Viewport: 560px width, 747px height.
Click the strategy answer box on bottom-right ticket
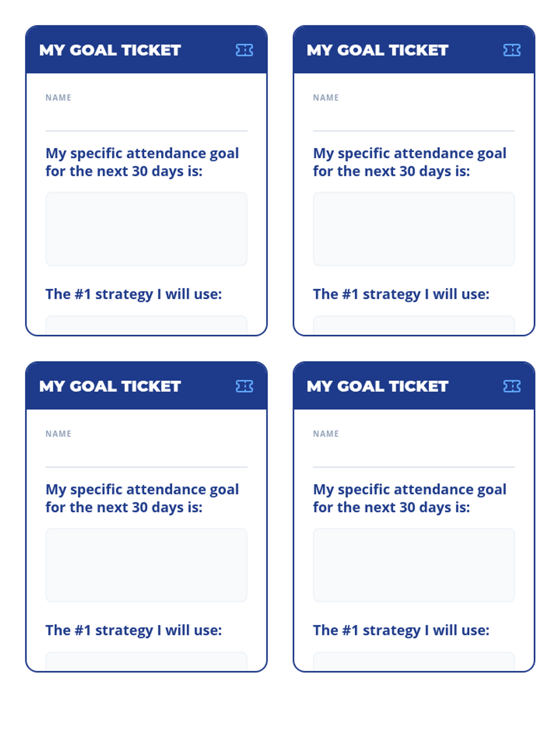[x=414, y=662]
